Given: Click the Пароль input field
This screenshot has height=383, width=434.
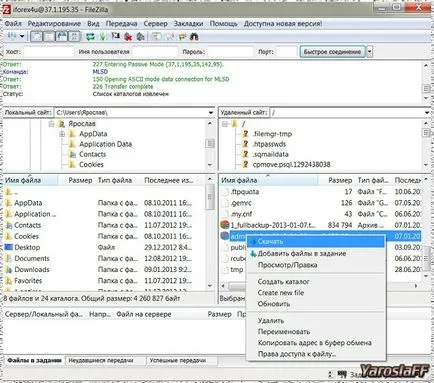Looking at the screenshot, I should (231, 52).
